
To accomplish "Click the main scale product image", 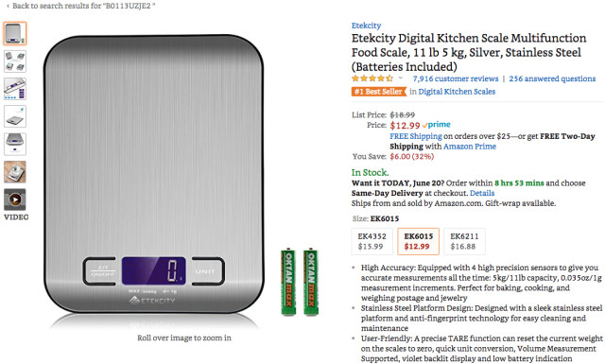I will pos(153,174).
